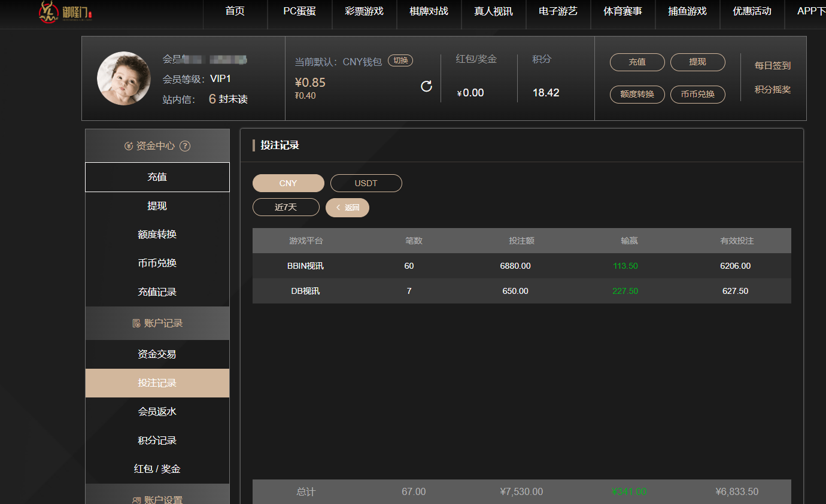The height and width of the screenshot is (504, 826).
Task: Click the site logo in the header
Action: (x=65, y=12)
